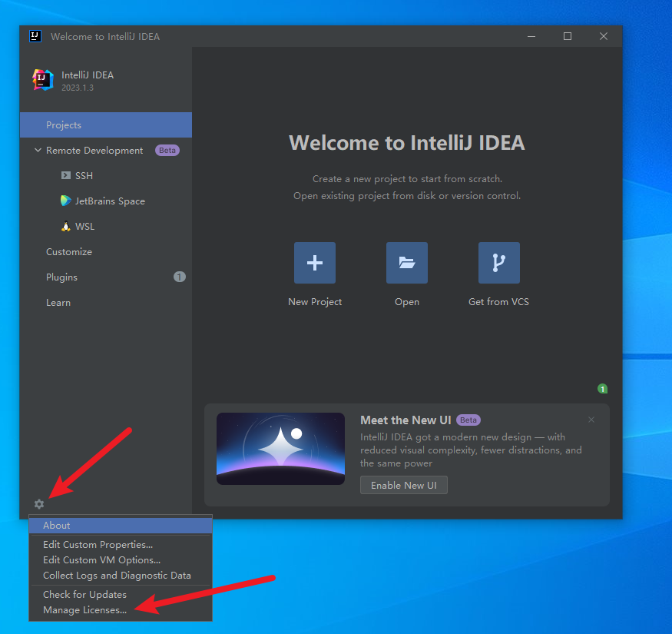Click the Beta badge next to Remote Development
This screenshot has height=634, width=672.
167,150
